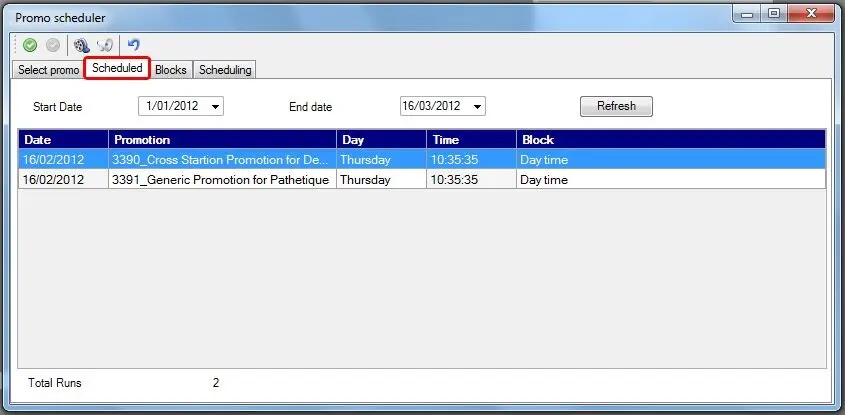Open the Start Date dropdown

pos(216,107)
